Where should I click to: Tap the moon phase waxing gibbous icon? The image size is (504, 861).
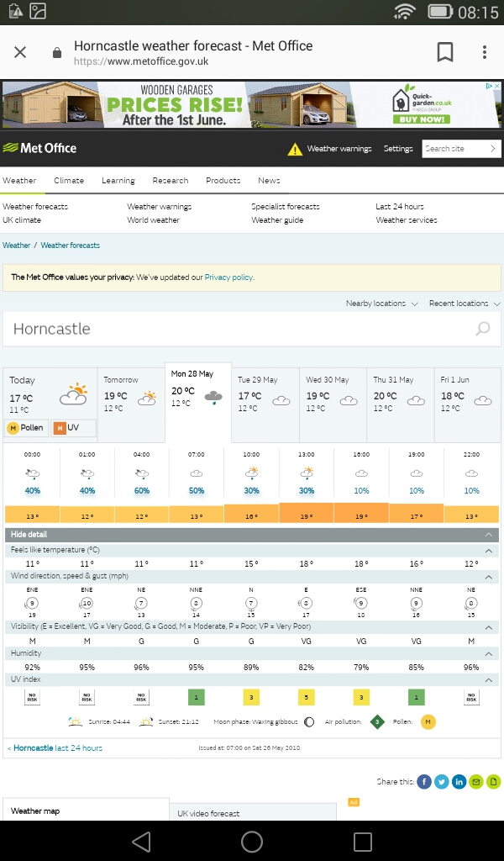point(309,722)
